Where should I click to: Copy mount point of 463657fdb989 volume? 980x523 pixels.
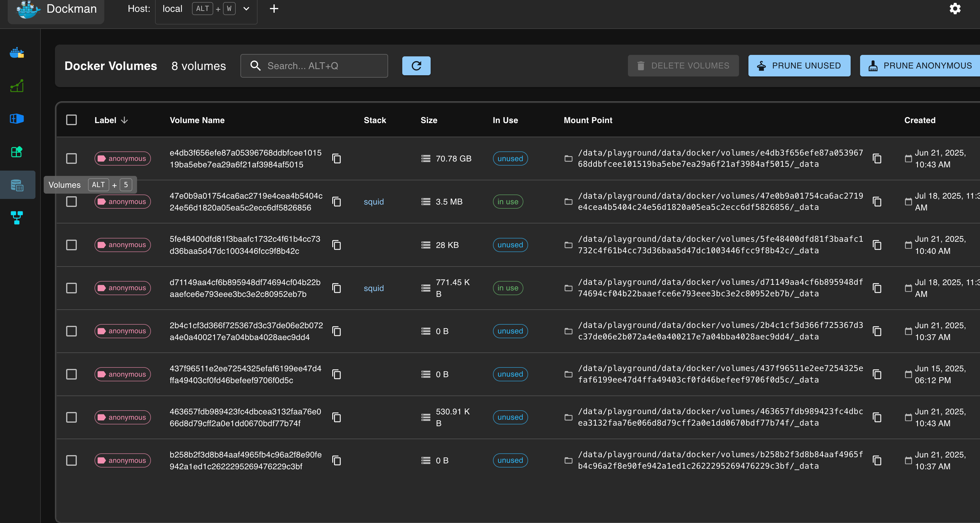tap(877, 417)
